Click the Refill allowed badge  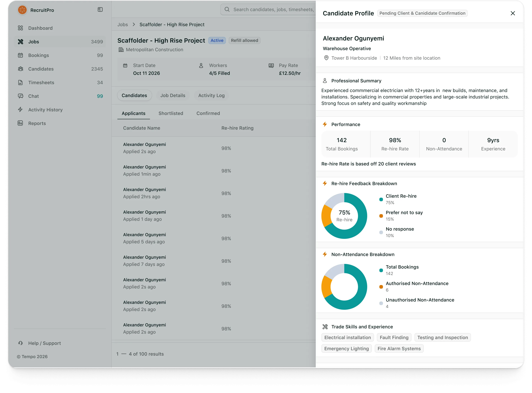tap(244, 40)
